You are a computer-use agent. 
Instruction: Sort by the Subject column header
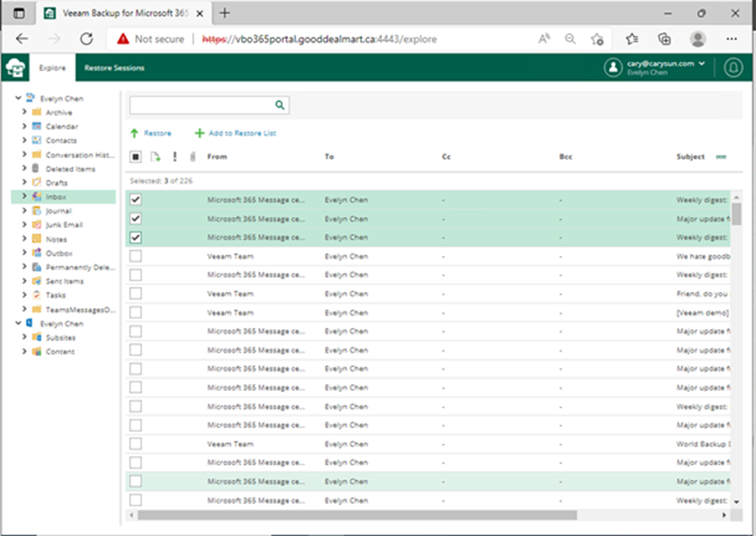click(690, 157)
